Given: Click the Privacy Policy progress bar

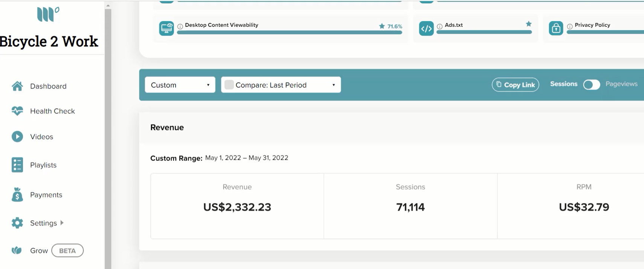Looking at the screenshot, I should coord(605,32).
